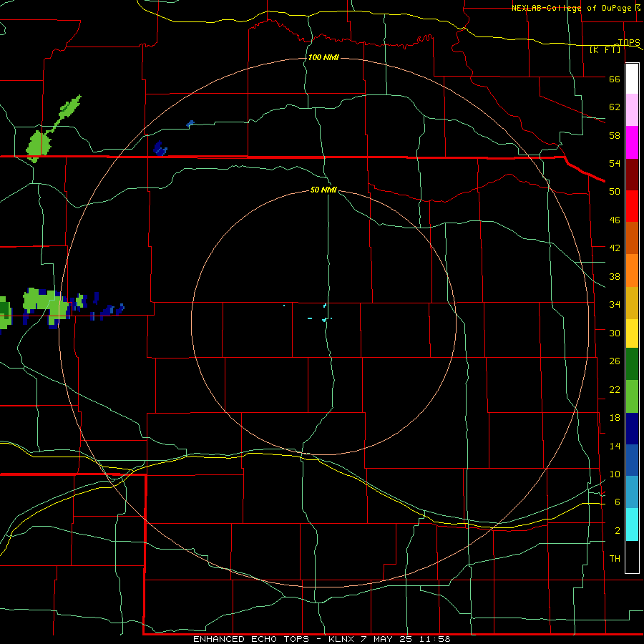Select the legend value 54
Viewport: 644px width, 644px height.
point(615,163)
